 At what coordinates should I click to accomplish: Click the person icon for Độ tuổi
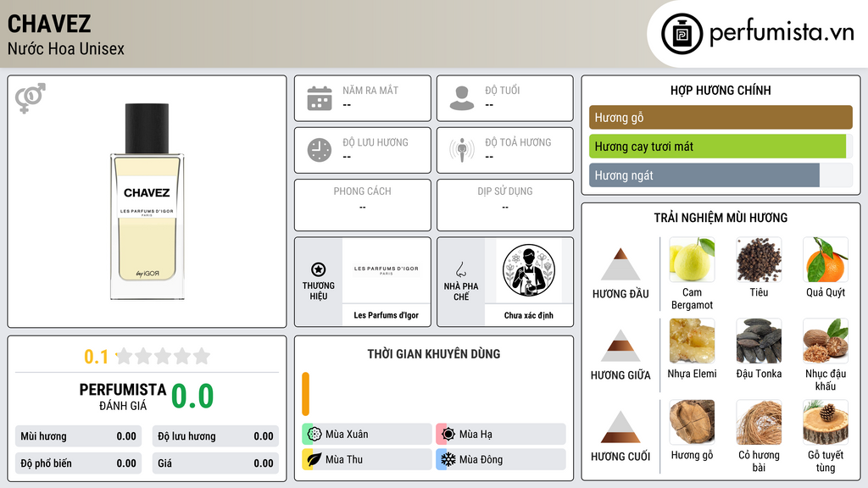click(x=462, y=98)
